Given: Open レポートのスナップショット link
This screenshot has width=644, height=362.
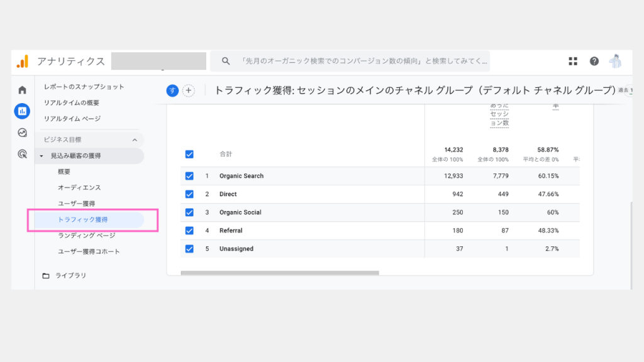Looking at the screenshot, I should pos(84,87).
